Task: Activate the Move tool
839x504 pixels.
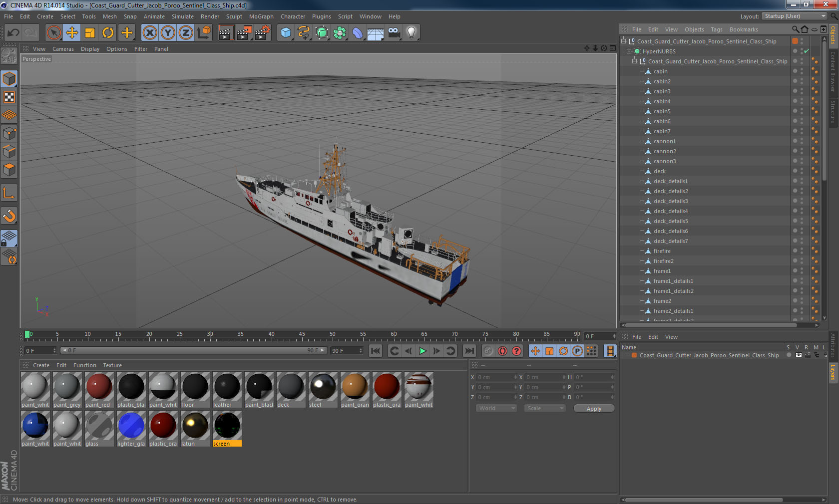Action: point(72,33)
